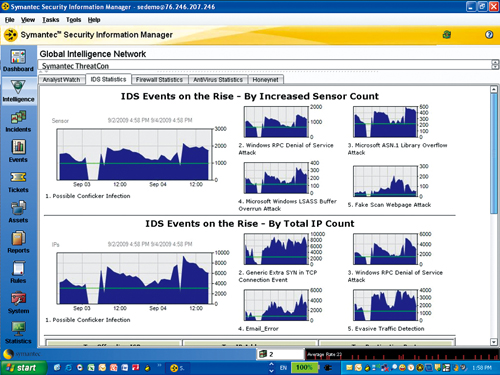Click the '3. Microsoft ASN.1 Library Overflow Attack' caption

click(397, 149)
